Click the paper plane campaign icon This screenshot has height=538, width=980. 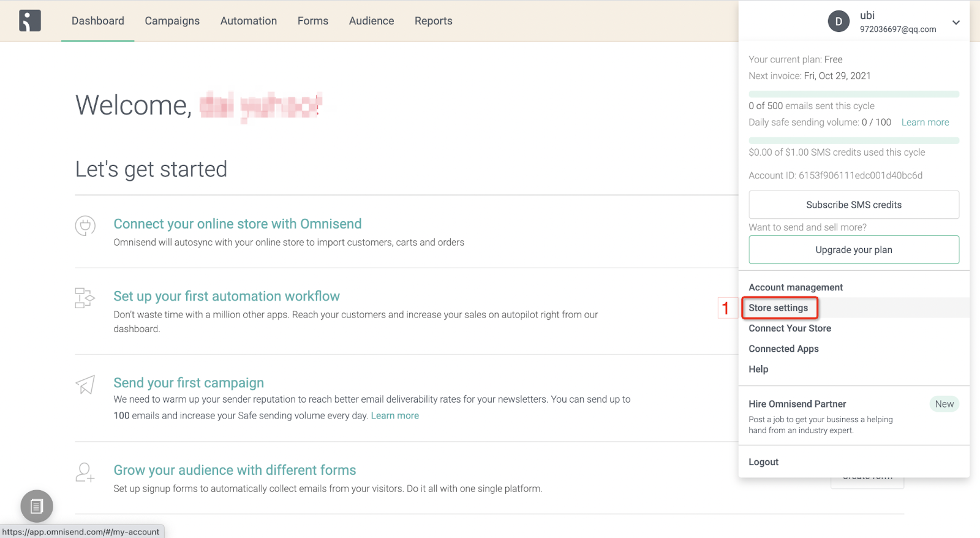point(85,385)
